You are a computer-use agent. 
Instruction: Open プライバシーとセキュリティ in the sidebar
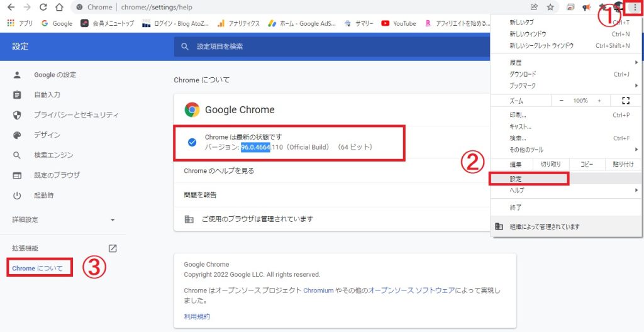(x=75, y=115)
